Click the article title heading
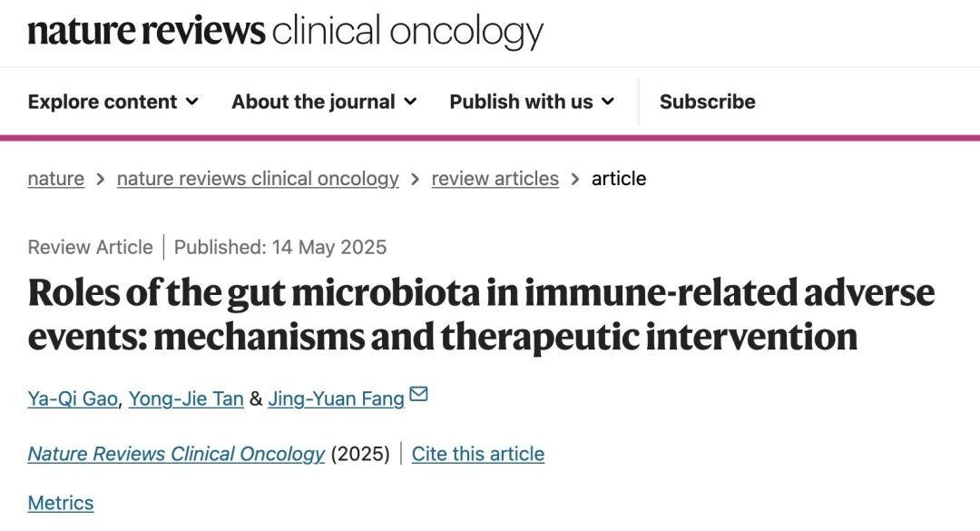The height and width of the screenshot is (531, 980). point(481,314)
